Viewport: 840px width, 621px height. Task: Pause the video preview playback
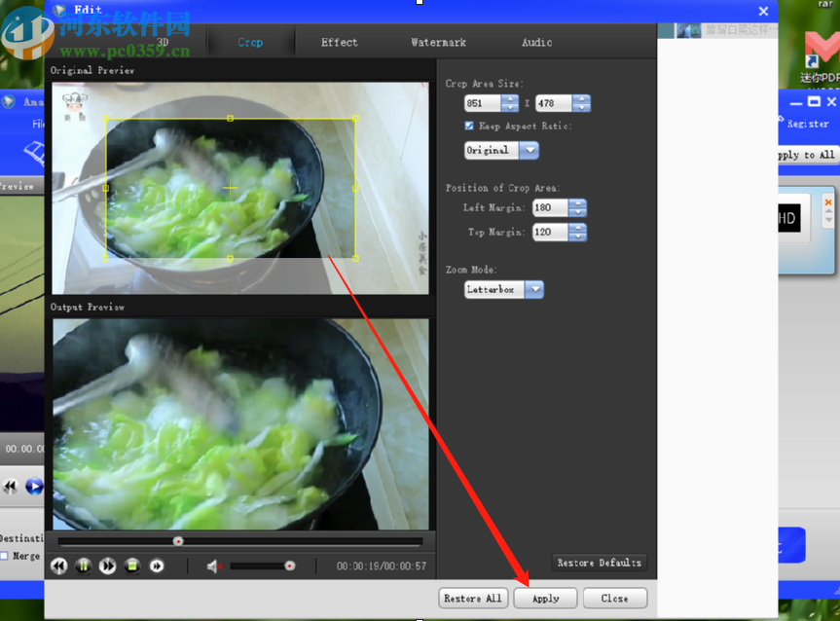84,566
